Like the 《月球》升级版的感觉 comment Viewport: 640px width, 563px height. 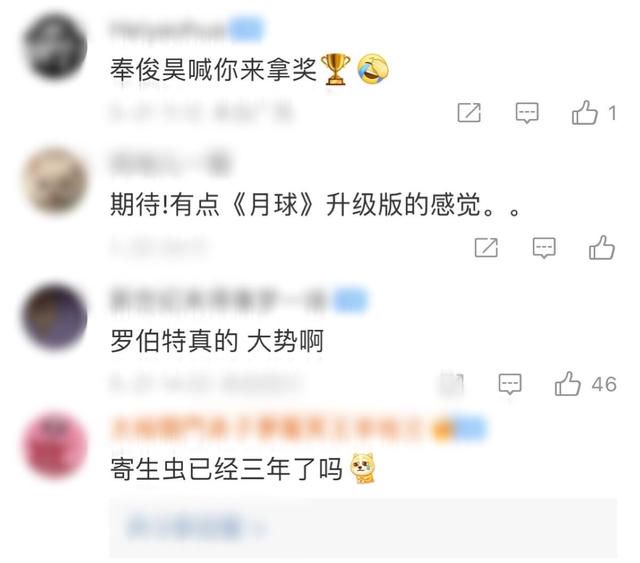pyautogui.click(x=602, y=247)
